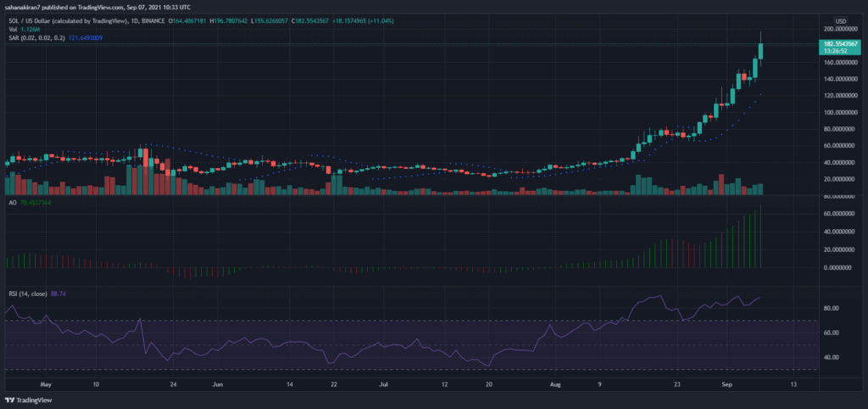Select the RSI (14, close) indicator label
The width and height of the screenshot is (868, 409).
(26, 293)
